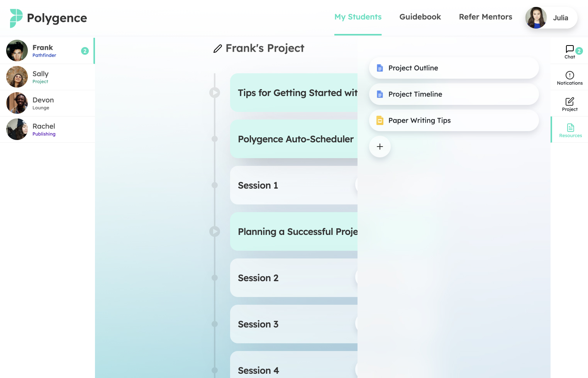Switch to the My Students tab
The height and width of the screenshot is (378, 588).
358,17
